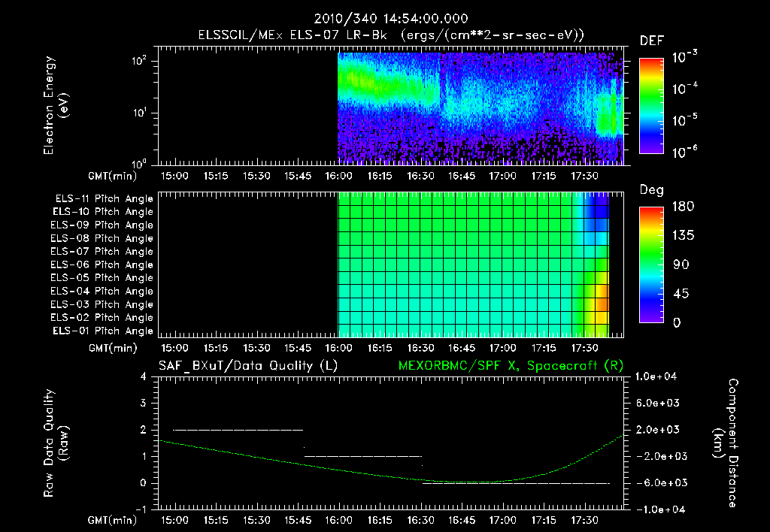This screenshot has width=770, height=532.
Task: Click the Component Distance (km) axis title
Action: [726, 443]
